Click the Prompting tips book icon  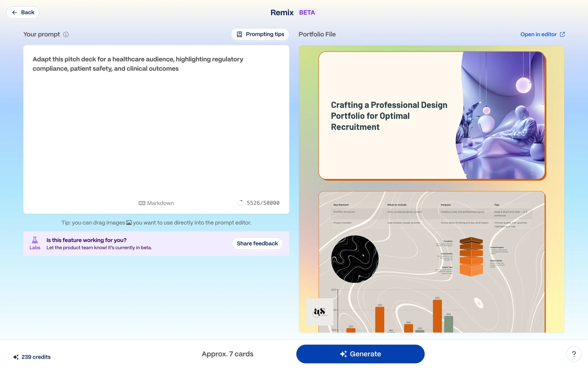click(239, 34)
